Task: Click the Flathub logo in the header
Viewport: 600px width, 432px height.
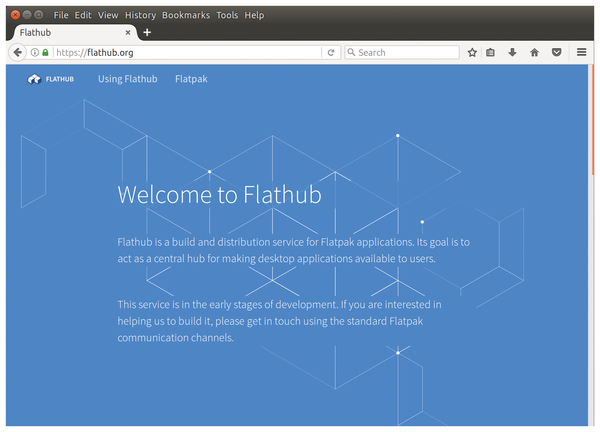Action: (x=51, y=79)
